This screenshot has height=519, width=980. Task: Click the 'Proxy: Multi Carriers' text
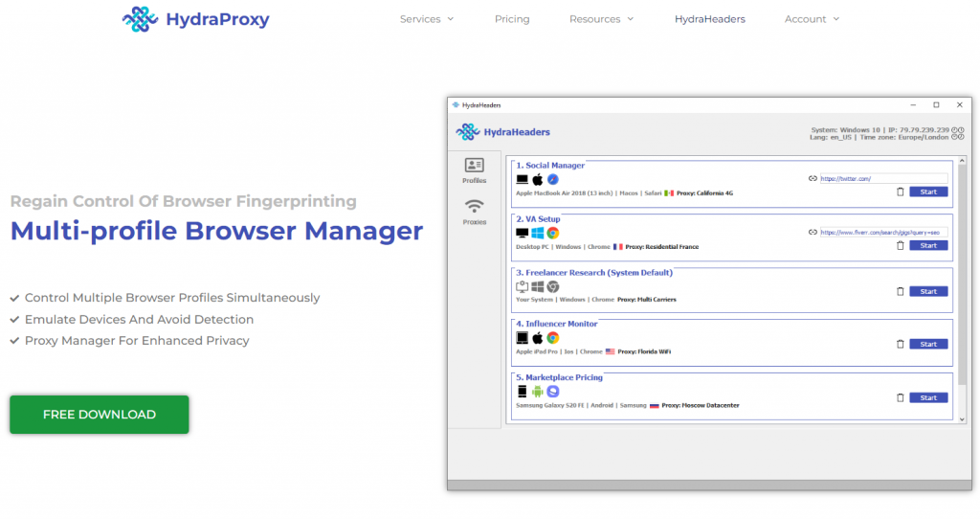pyautogui.click(x=647, y=300)
